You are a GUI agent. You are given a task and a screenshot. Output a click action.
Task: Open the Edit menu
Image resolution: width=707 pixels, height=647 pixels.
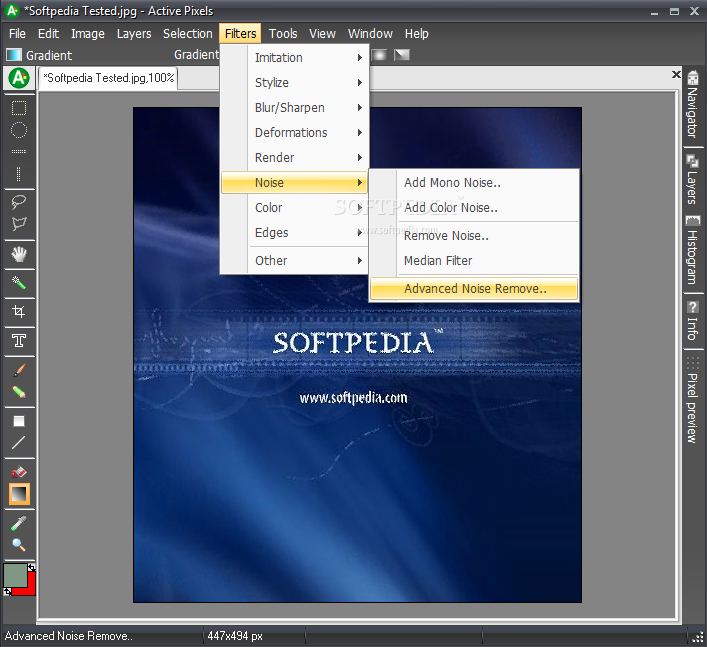pyautogui.click(x=48, y=34)
